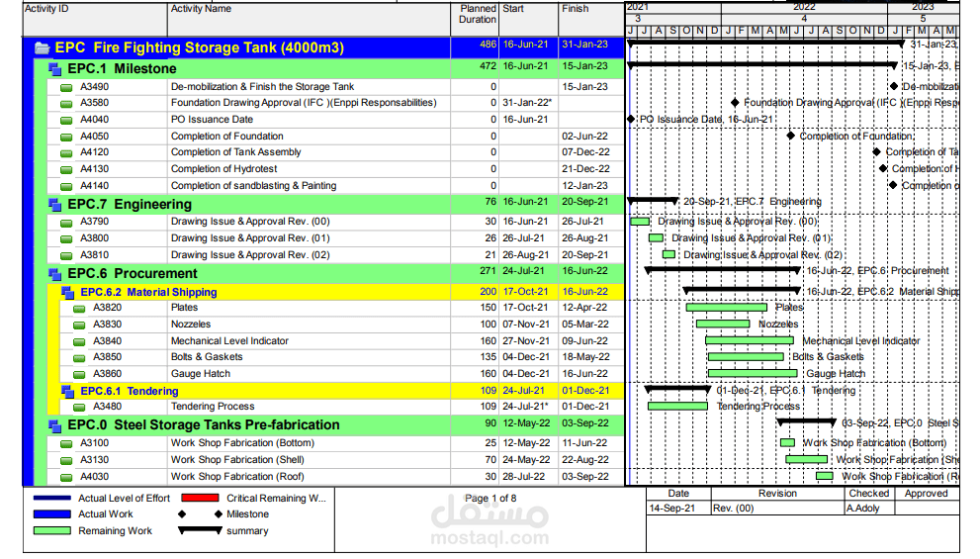Screen dimensions: 980x559
Task: Click the Activity Name column header
Action: coord(309,20)
